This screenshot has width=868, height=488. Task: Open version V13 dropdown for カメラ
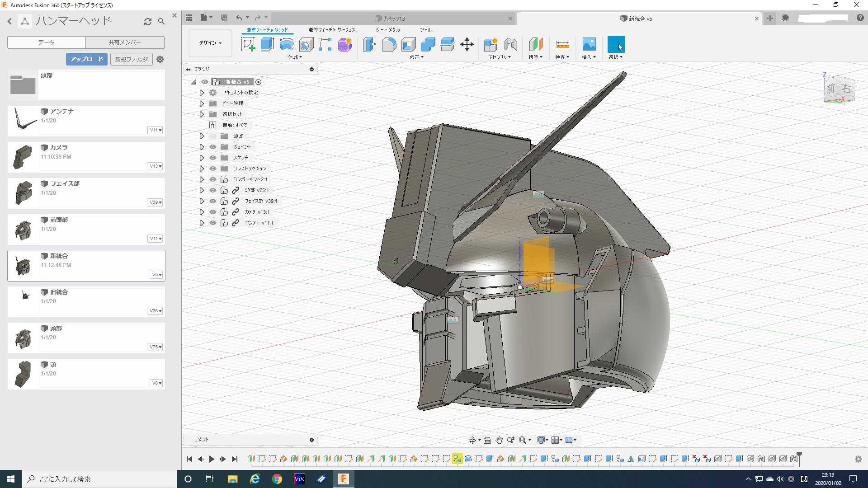(x=156, y=166)
